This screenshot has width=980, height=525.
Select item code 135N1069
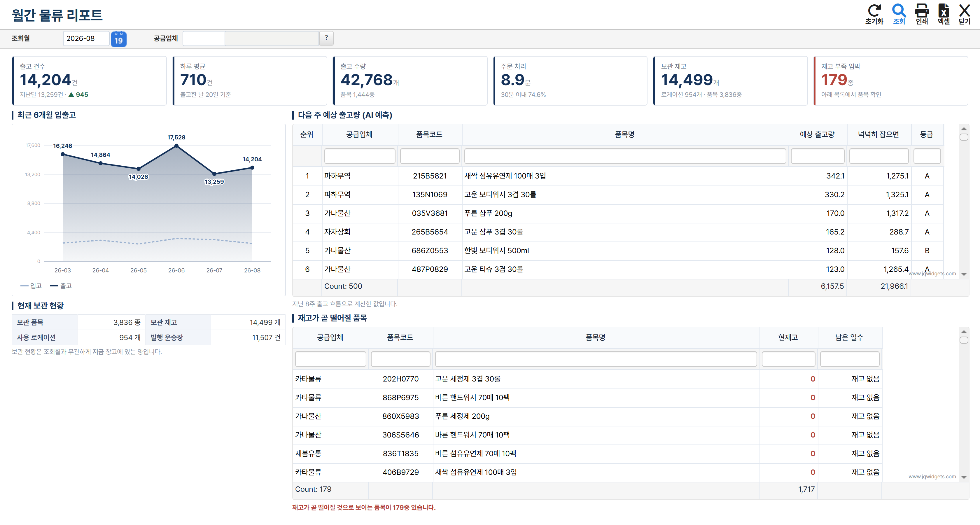430,195
